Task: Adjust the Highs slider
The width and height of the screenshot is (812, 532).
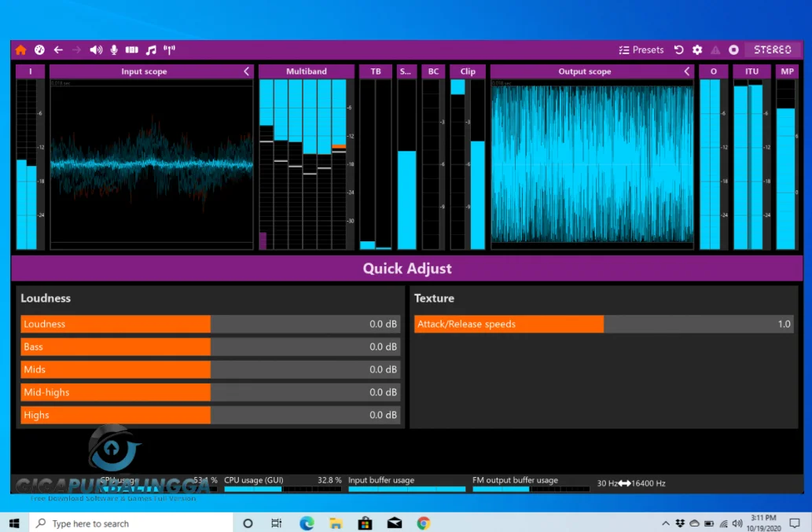Action: point(210,415)
